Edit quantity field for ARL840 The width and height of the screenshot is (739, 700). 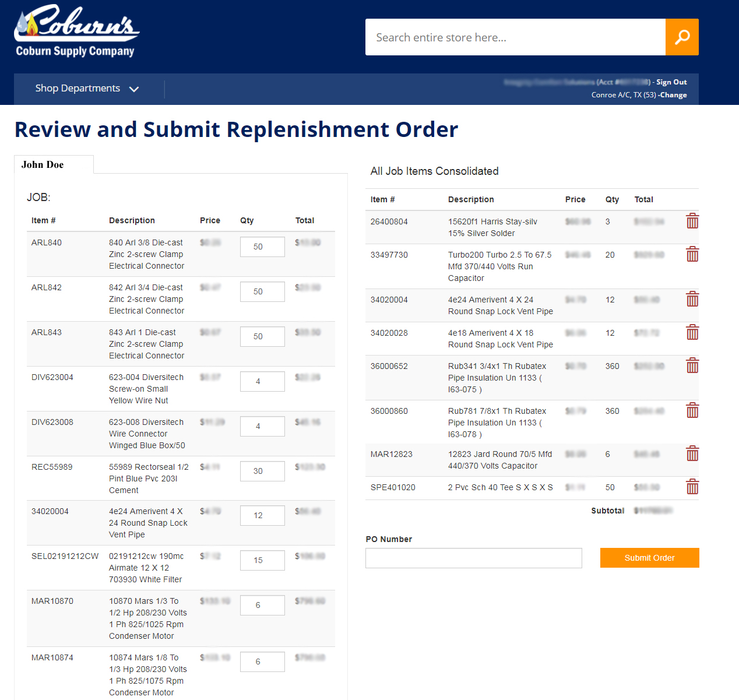tap(262, 247)
